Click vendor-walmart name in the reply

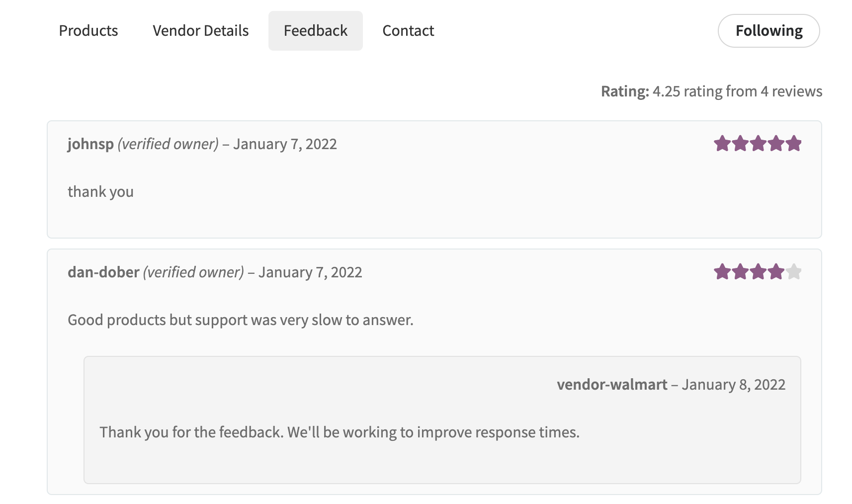pos(612,385)
